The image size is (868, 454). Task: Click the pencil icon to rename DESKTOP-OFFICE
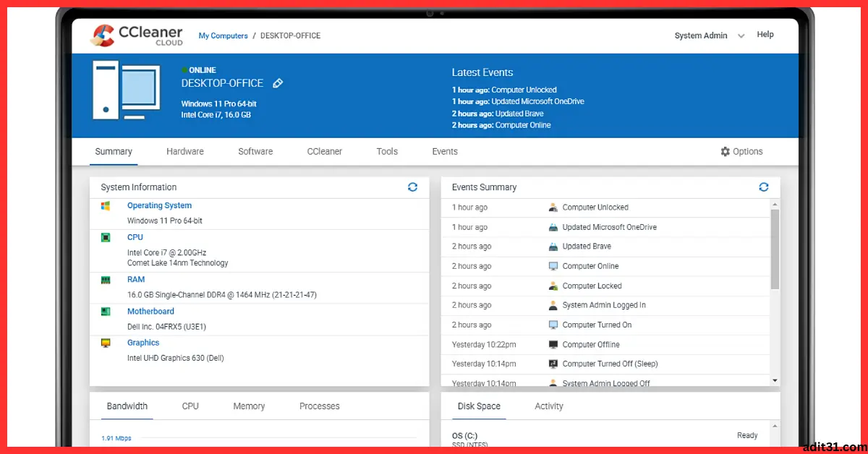click(x=278, y=83)
